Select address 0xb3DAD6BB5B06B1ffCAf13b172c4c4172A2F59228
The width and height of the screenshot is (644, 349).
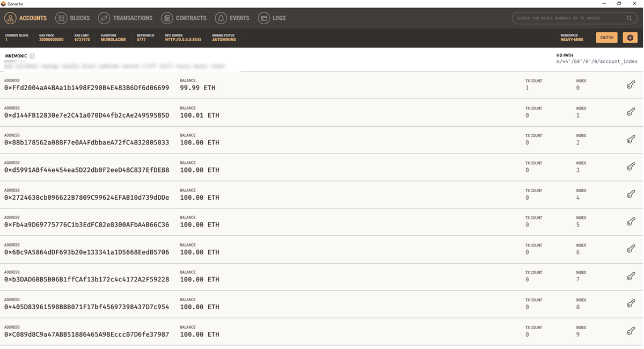click(86, 279)
